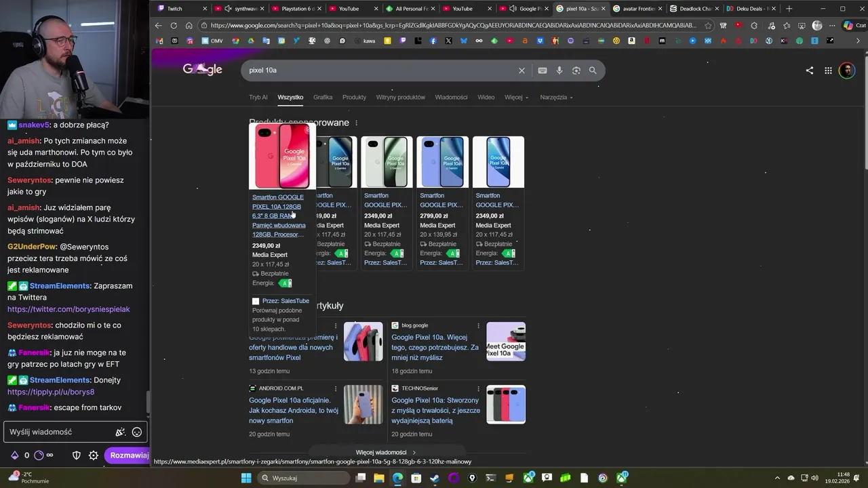Open Steam from the taskbar
The image size is (868, 488).
[x=435, y=478]
